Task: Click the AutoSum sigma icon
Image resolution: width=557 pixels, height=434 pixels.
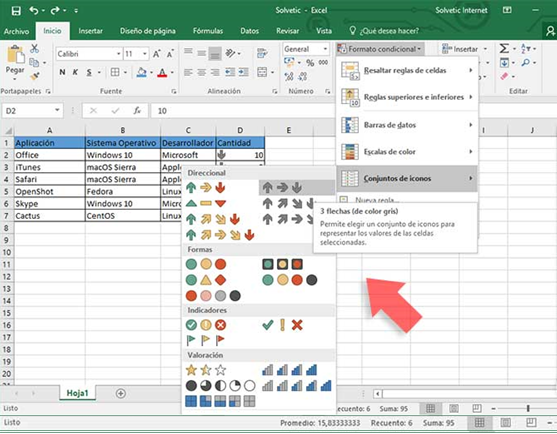Action: click(504, 49)
